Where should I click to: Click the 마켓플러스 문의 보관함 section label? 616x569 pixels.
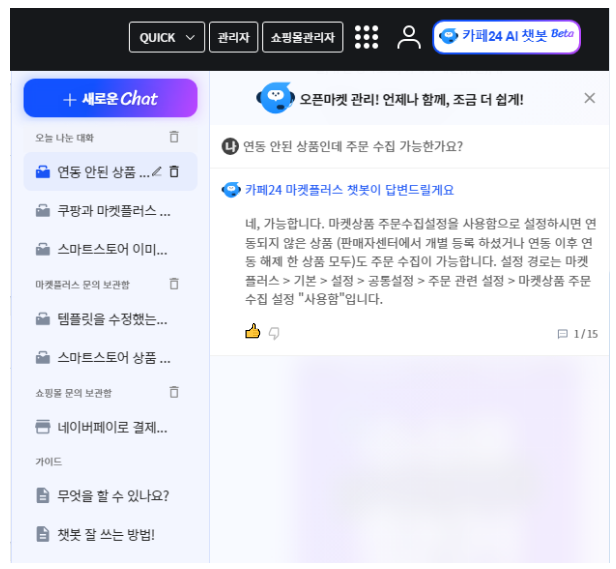[x=82, y=284]
